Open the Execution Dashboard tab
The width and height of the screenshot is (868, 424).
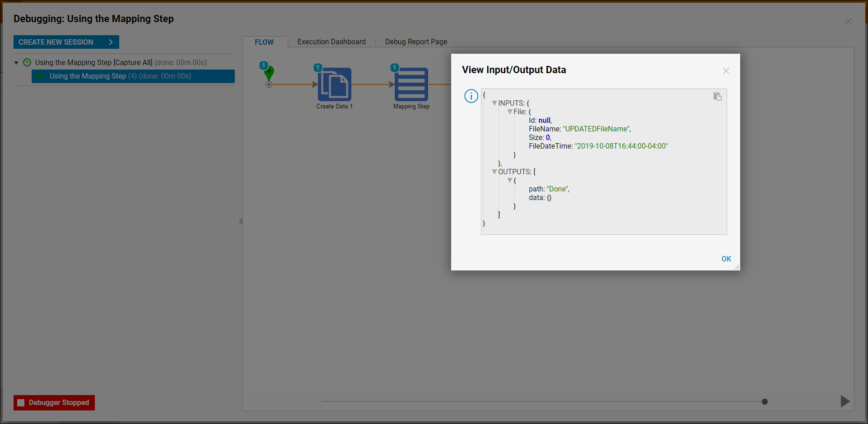point(331,42)
